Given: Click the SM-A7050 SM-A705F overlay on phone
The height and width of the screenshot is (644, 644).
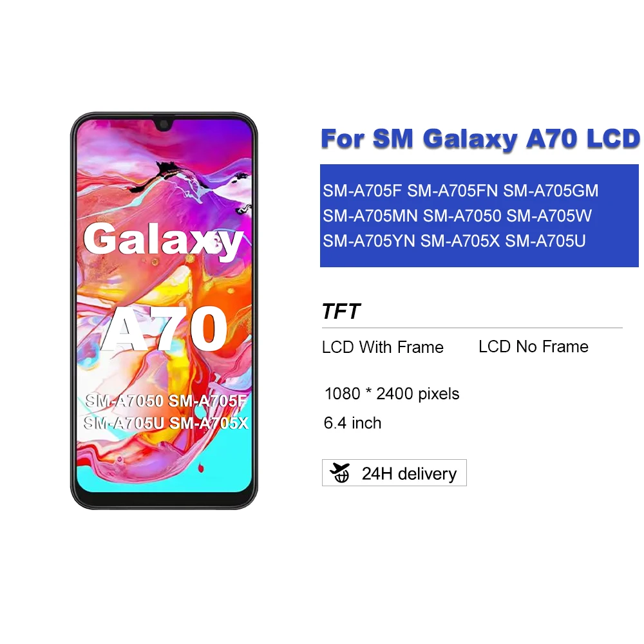Looking at the screenshot, I should 166,401.
